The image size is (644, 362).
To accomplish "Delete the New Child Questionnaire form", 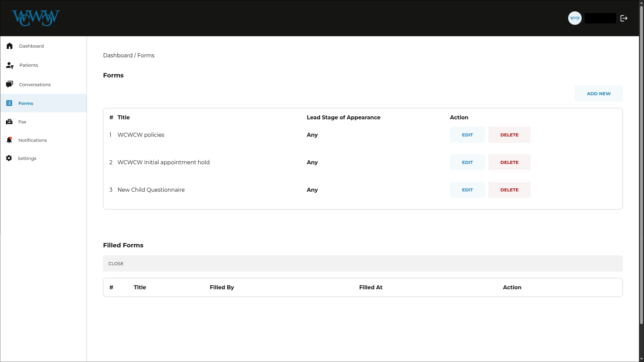I will pos(509,190).
